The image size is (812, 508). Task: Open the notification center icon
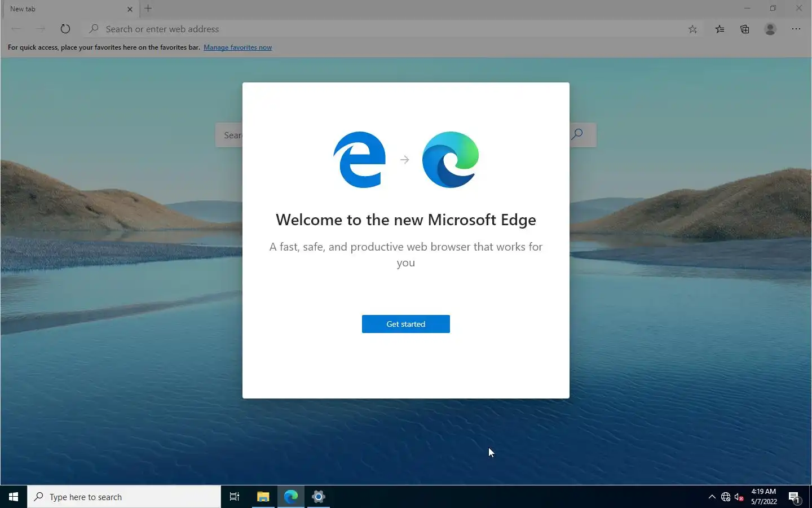795,497
